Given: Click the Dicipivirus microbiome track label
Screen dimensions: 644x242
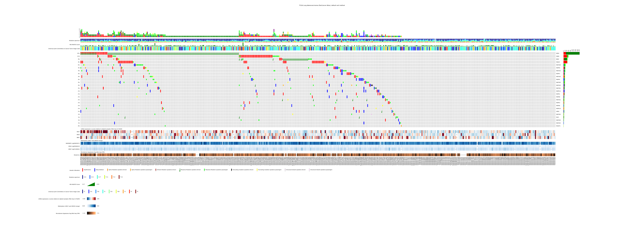Looking at the screenshot, I should coord(77,155).
